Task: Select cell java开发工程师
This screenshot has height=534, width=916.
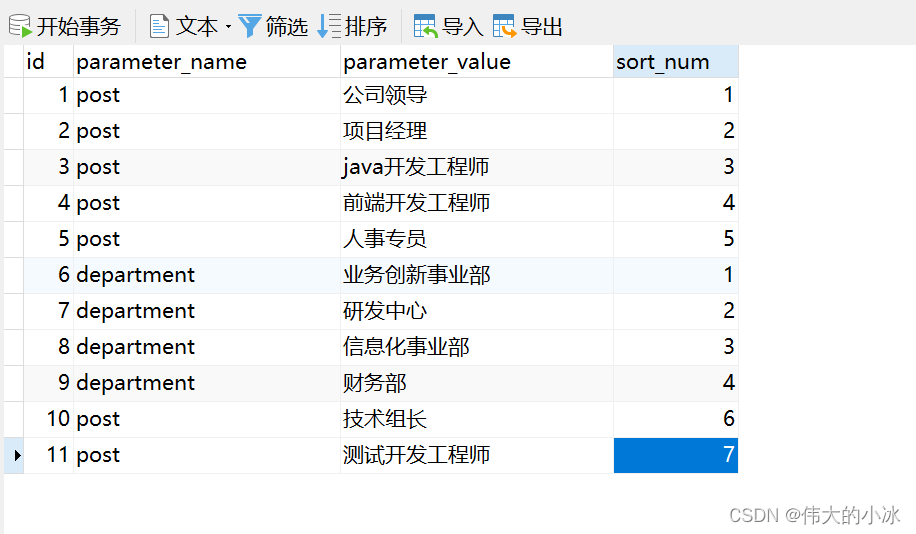Action: pos(477,167)
